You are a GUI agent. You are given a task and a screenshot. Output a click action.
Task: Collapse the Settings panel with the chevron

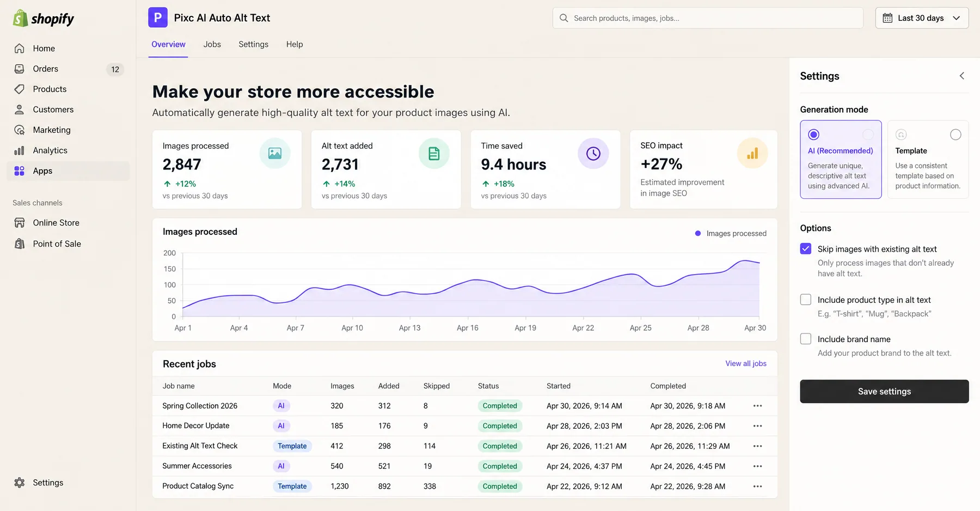click(962, 76)
